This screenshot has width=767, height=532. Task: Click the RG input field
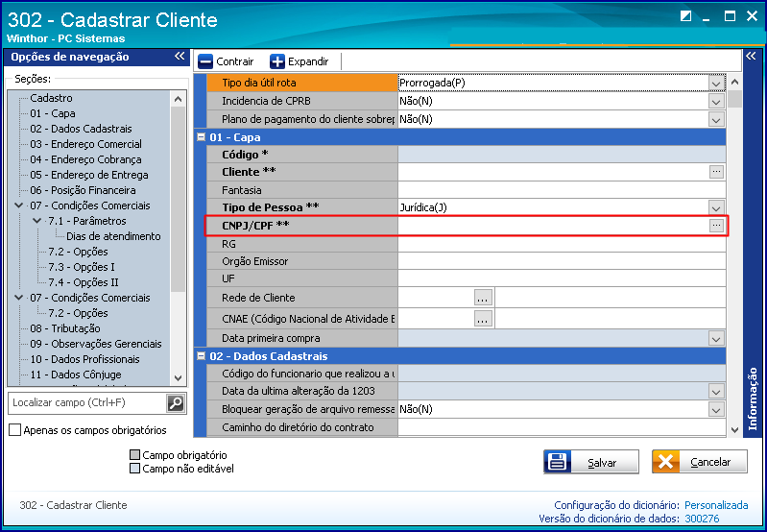[562, 244]
